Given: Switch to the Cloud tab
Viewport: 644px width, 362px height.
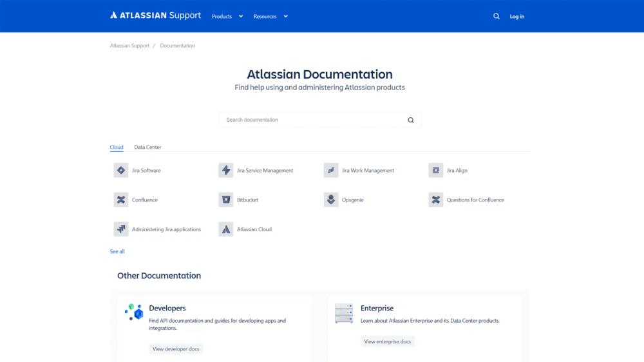Looking at the screenshot, I should [116, 147].
